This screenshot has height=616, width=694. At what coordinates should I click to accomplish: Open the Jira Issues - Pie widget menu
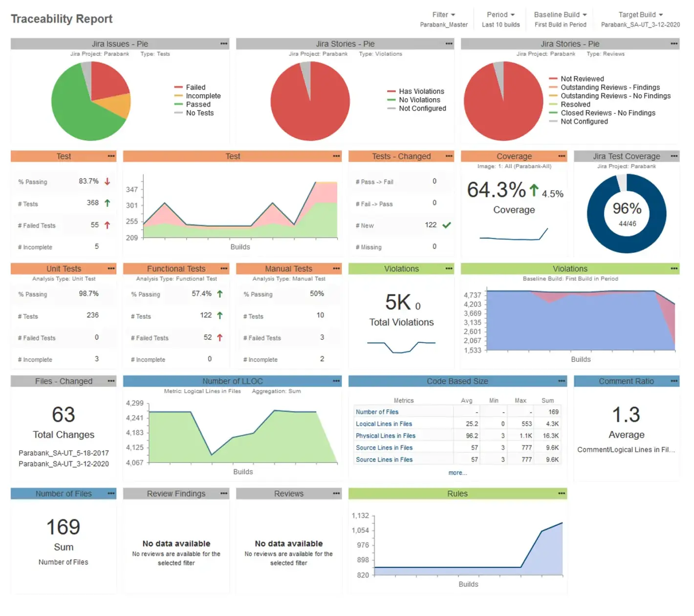point(224,44)
